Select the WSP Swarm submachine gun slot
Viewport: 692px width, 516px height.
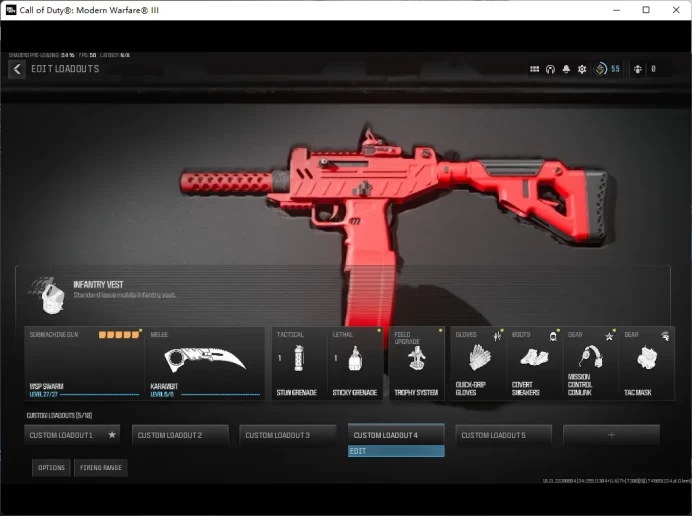(x=84, y=363)
